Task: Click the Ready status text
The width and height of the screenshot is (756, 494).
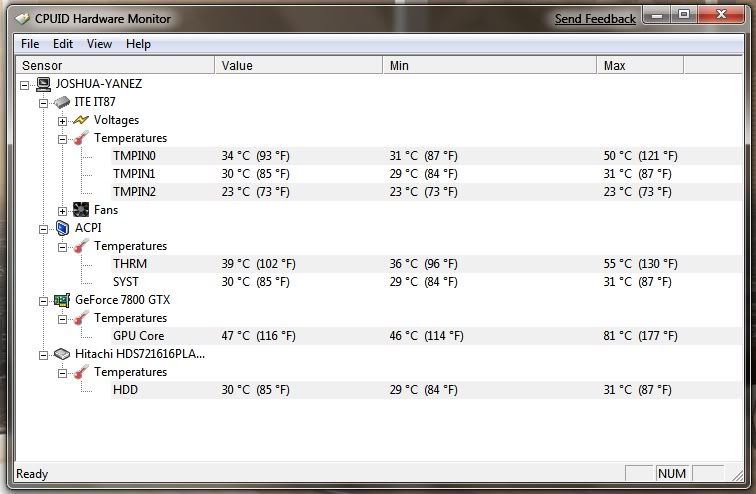Action: pyautogui.click(x=32, y=474)
